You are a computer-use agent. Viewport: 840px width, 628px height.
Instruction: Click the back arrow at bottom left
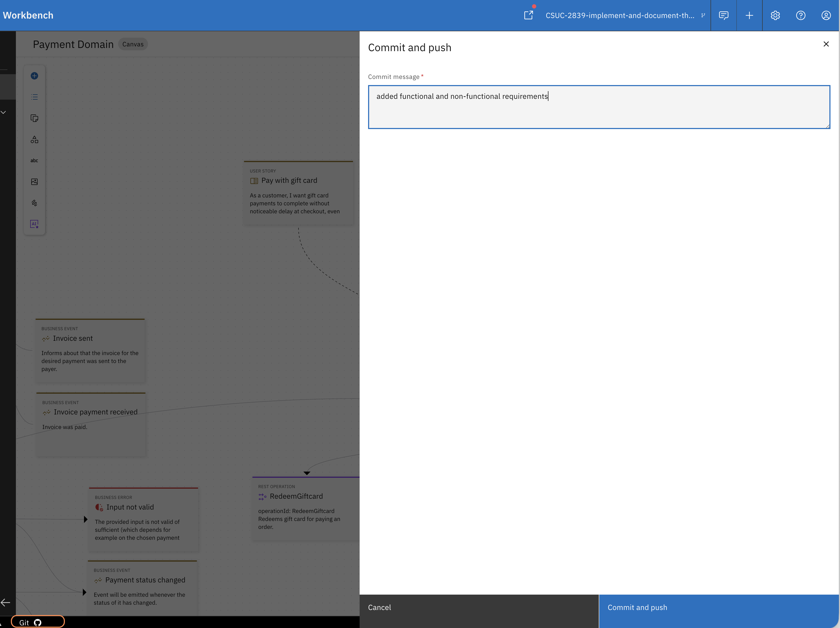(5, 602)
